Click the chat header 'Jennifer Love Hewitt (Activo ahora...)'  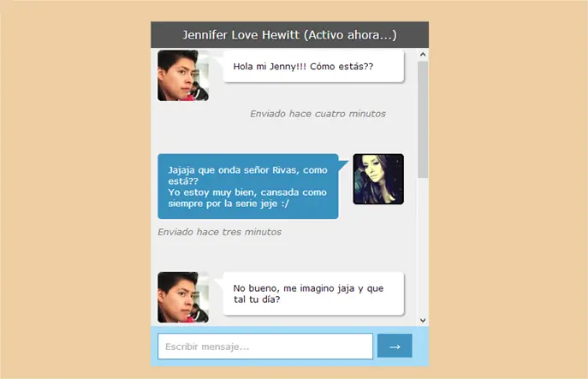point(289,35)
